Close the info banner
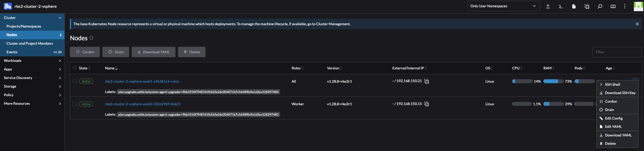This screenshot has height=151, width=644. (637, 24)
